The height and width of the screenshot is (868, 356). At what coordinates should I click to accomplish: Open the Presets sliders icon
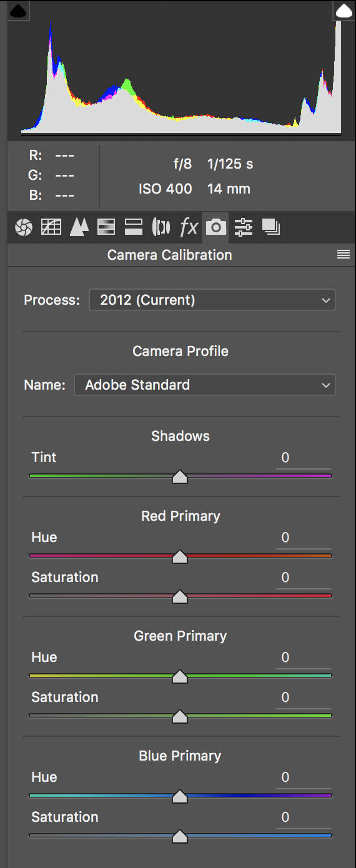point(244,227)
